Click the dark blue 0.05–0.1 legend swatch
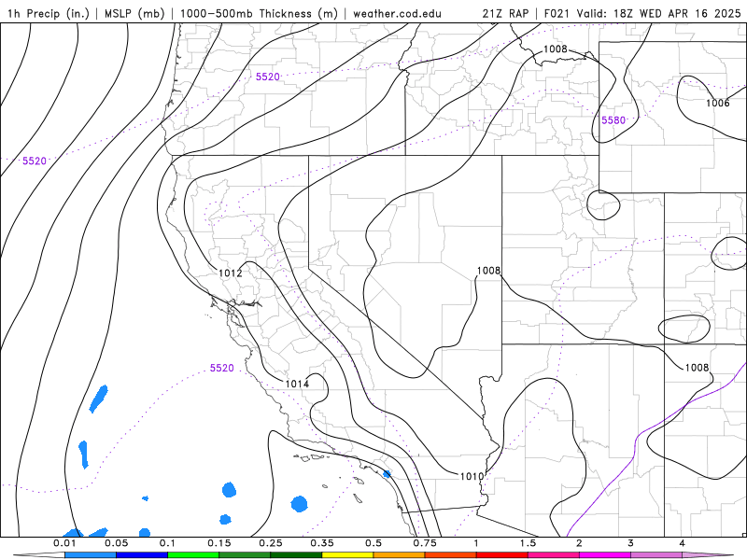Screen dimensions: 747x560 point(142,555)
